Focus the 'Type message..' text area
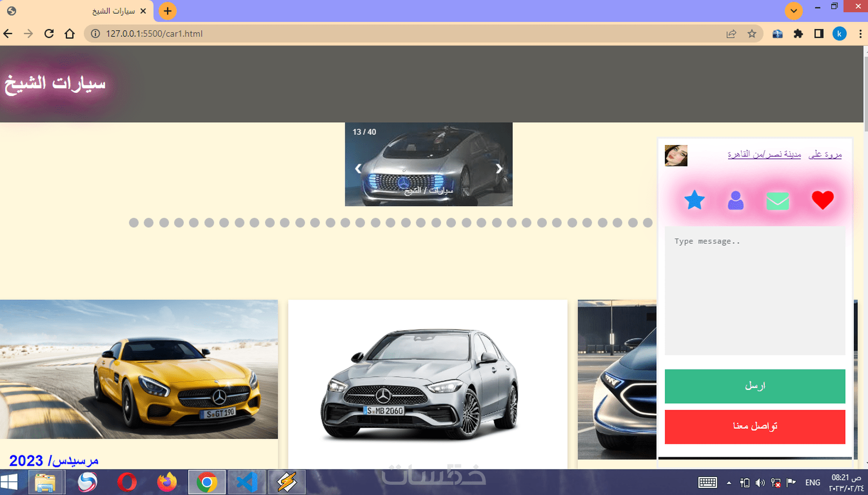The width and height of the screenshot is (868, 495). (755, 290)
